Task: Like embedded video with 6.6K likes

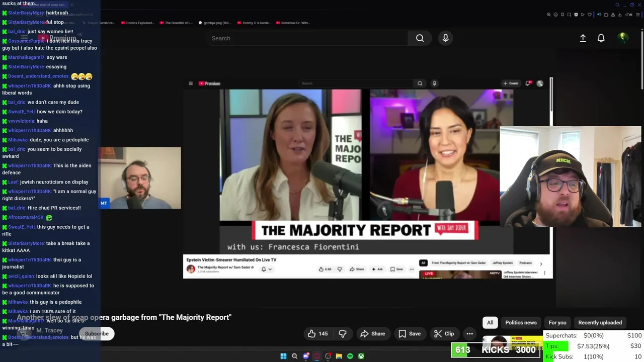Action: tap(326, 269)
